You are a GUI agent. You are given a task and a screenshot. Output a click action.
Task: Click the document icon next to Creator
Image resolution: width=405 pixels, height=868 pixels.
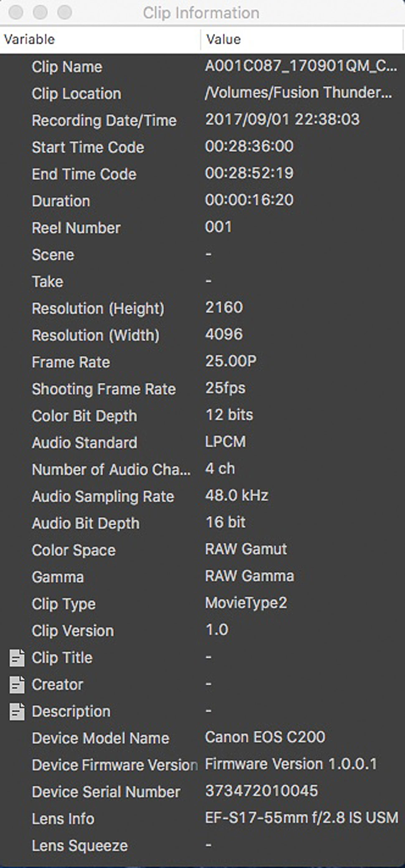click(17, 685)
